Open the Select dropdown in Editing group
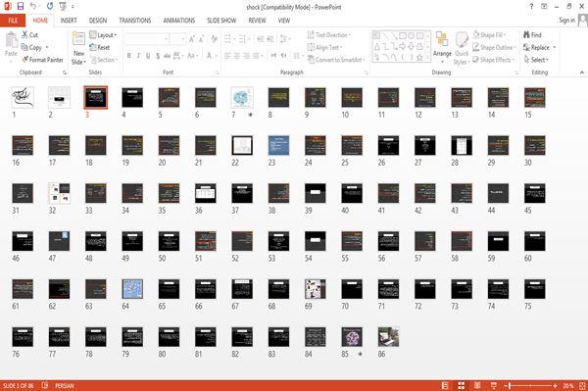 [536, 60]
